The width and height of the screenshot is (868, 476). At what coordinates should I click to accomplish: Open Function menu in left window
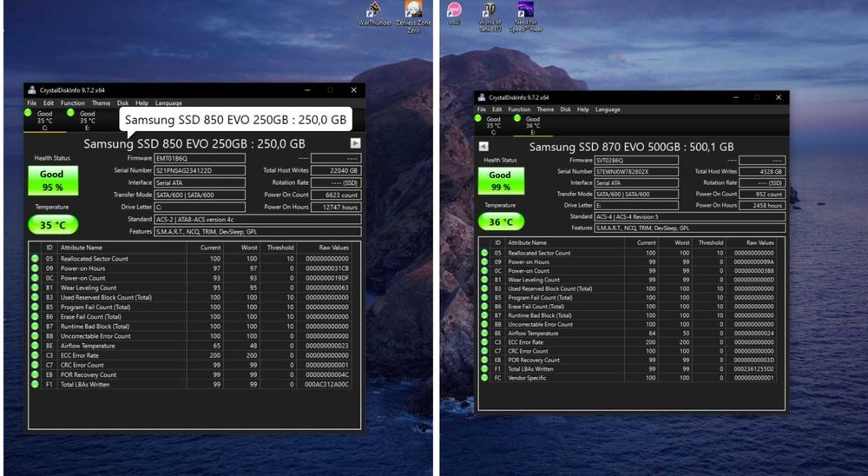pyautogui.click(x=73, y=103)
